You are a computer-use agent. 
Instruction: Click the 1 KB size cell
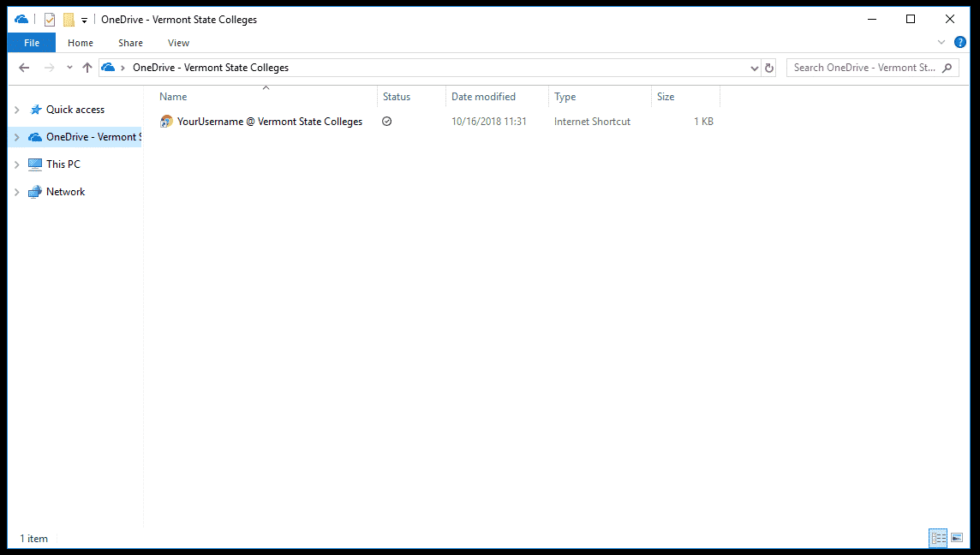703,122
